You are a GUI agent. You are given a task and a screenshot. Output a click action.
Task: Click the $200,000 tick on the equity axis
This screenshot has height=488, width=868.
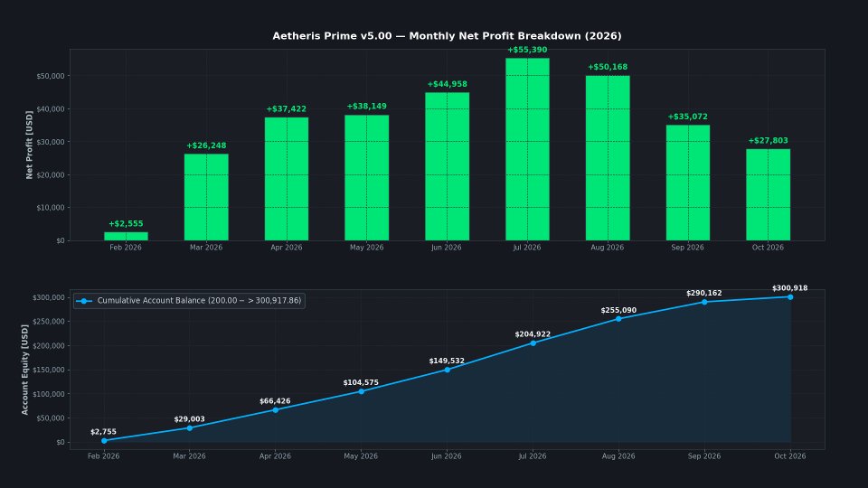49,346
